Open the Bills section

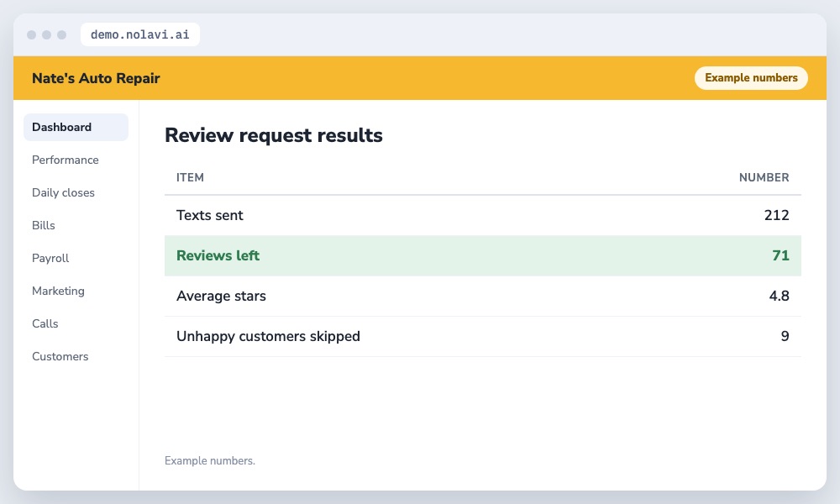tap(44, 225)
